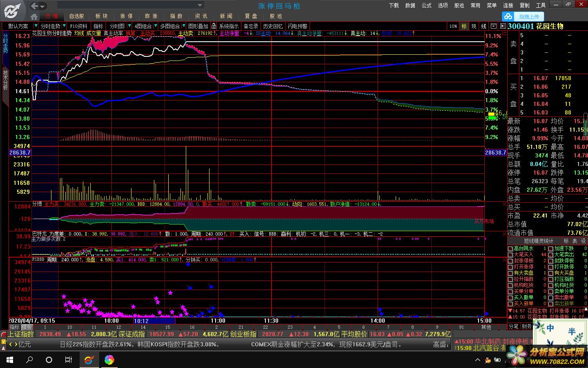Close the 巴特龙 indicator sub-panel
This screenshot has width=588, height=368.
tap(504, 234)
